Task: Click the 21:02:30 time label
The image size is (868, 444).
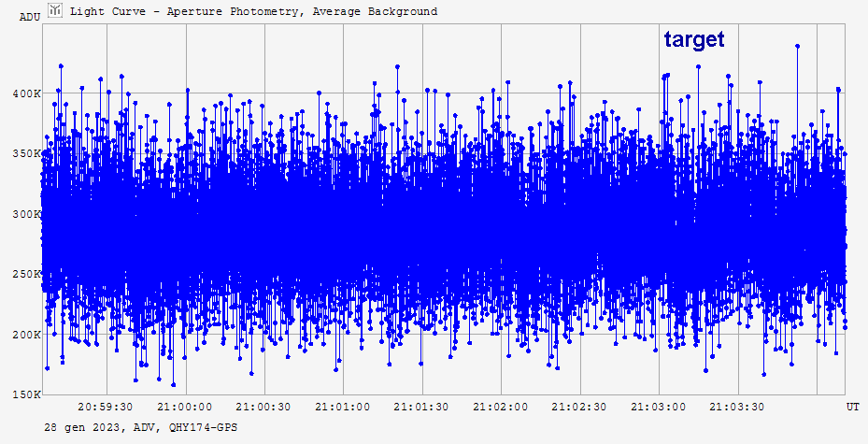Action: pos(579,407)
